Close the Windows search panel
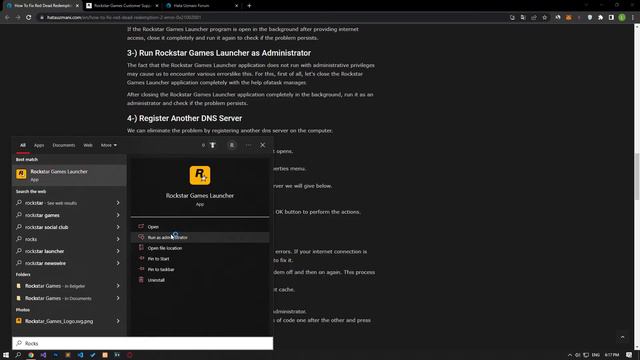Screen dimensions: 640x360 [263, 145]
